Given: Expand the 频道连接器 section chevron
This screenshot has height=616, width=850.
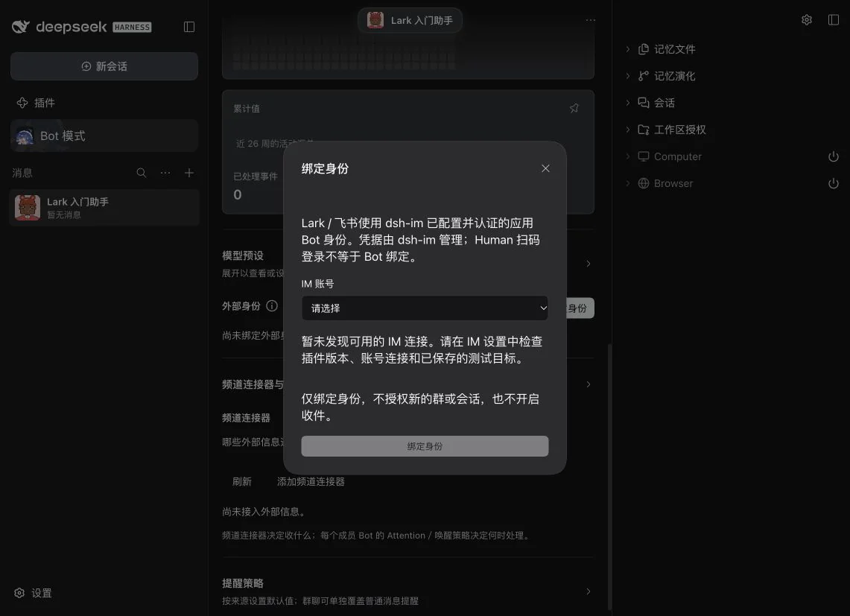Looking at the screenshot, I should tap(589, 384).
